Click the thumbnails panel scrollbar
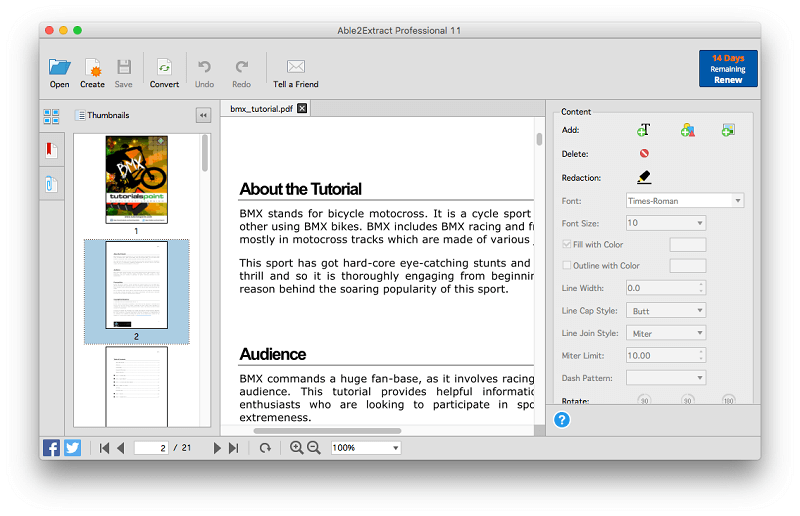 tap(205, 153)
